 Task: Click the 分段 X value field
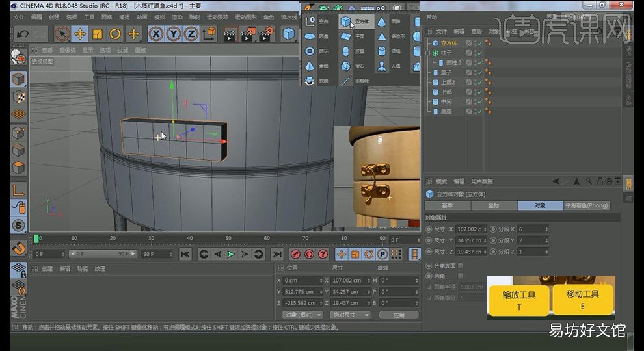point(533,229)
